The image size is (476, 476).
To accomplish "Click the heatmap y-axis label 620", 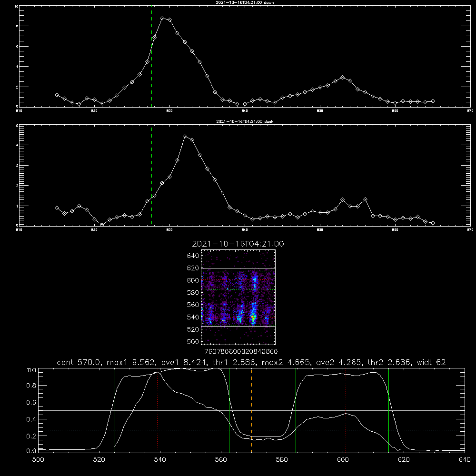I will click(193, 268).
